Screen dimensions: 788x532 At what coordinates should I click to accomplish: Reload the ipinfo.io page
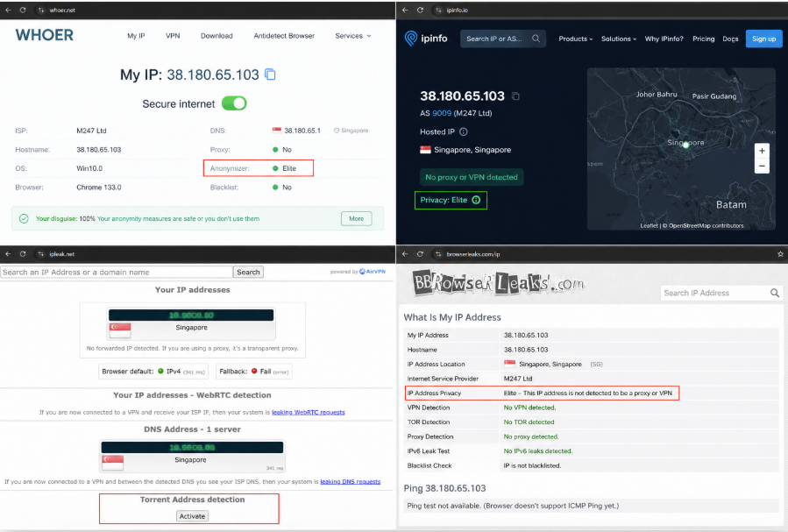coord(420,10)
